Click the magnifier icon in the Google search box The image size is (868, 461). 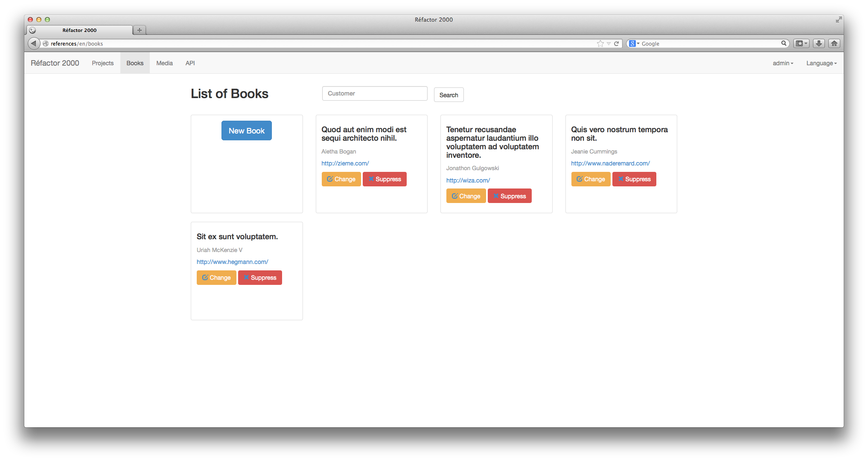[784, 43]
